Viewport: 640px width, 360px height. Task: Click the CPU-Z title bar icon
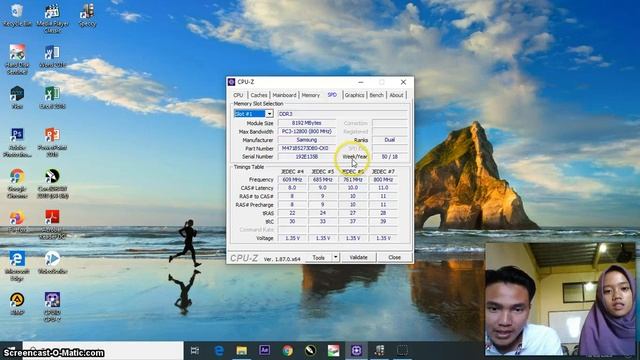pos(231,82)
